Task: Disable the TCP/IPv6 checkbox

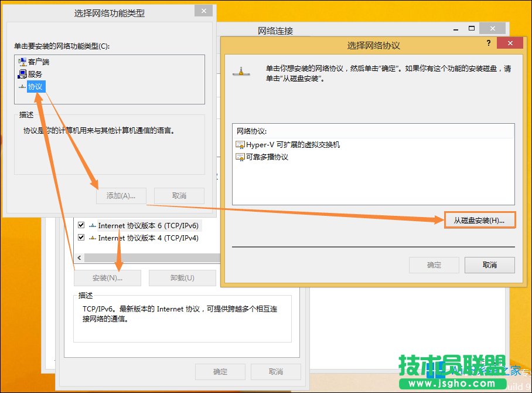Action: coord(80,225)
